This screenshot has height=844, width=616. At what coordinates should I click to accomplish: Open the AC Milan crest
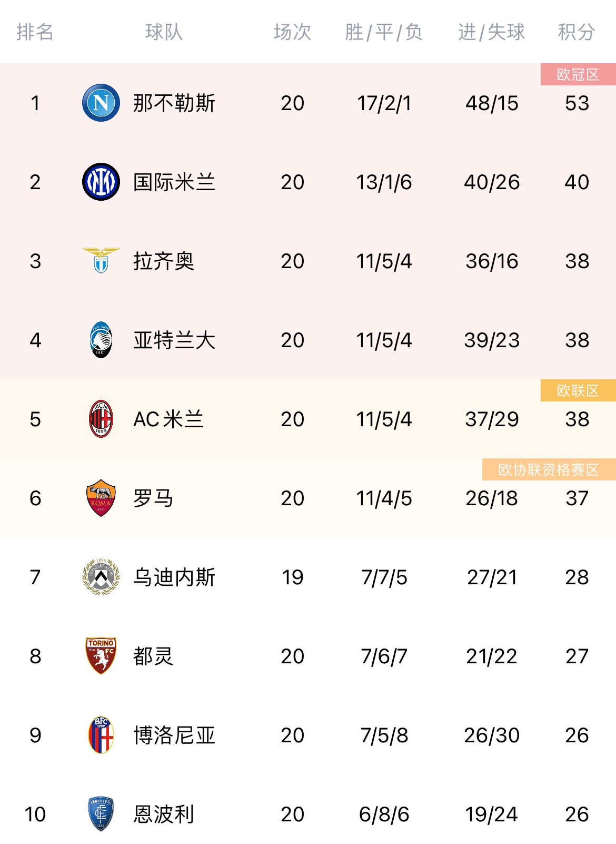(x=101, y=419)
